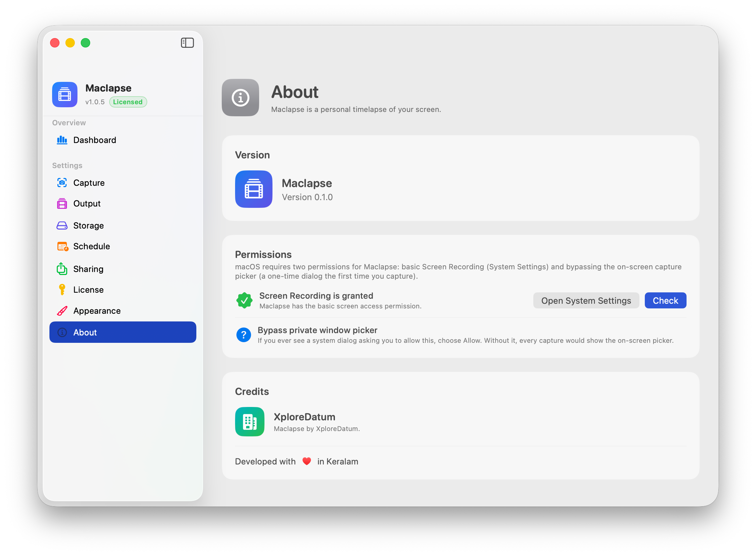This screenshot has height=556, width=756.
Task: Open the Dashboard section
Action: pyautogui.click(x=123, y=140)
